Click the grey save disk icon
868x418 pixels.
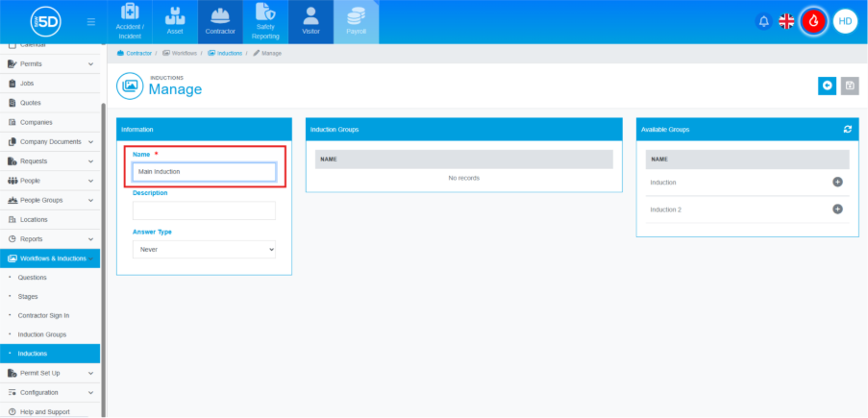(x=849, y=86)
